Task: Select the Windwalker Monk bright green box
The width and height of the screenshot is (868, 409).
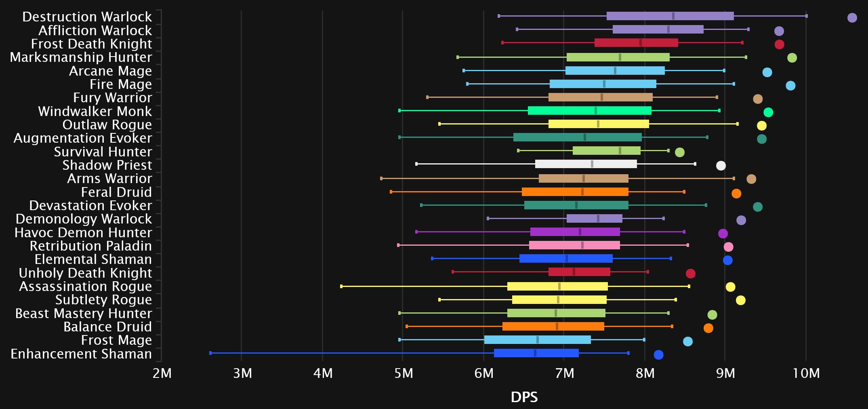Action: 589,111
